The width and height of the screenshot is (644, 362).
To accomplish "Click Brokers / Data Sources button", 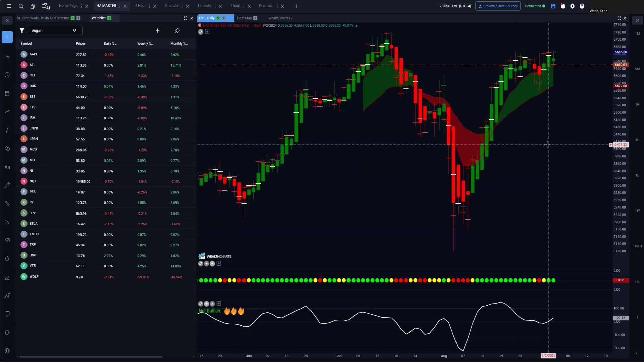I will click(498, 6).
